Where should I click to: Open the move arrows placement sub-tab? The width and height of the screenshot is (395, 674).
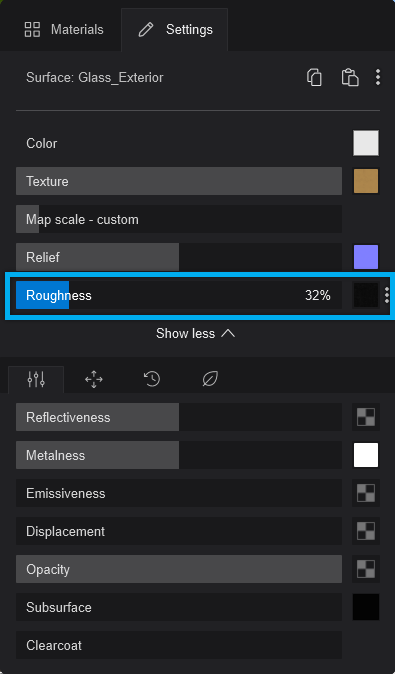(x=94, y=379)
